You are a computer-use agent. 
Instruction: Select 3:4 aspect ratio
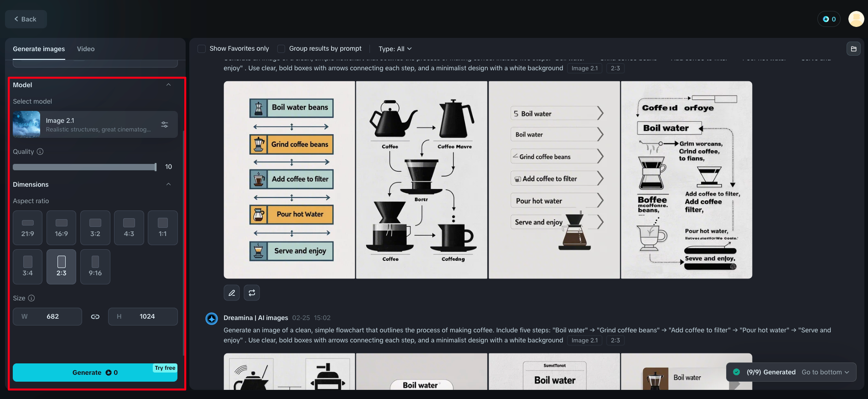(x=28, y=267)
